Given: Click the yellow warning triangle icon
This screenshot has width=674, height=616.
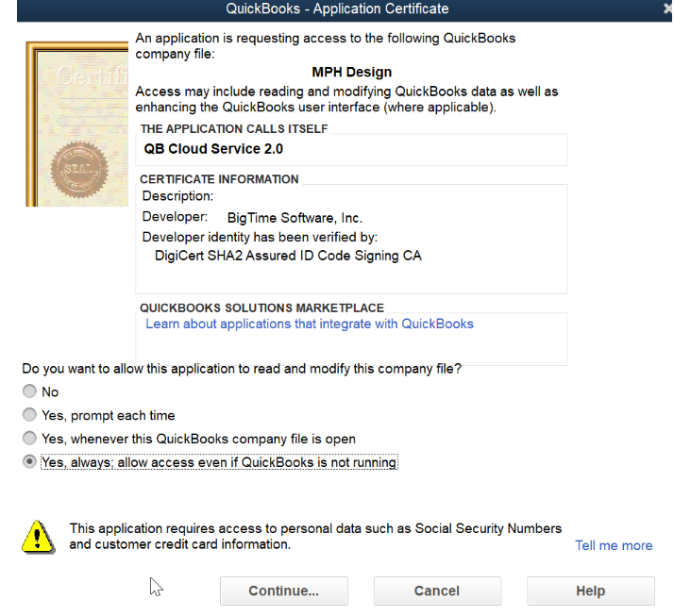Looking at the screenshot, I should coord(38,537).
